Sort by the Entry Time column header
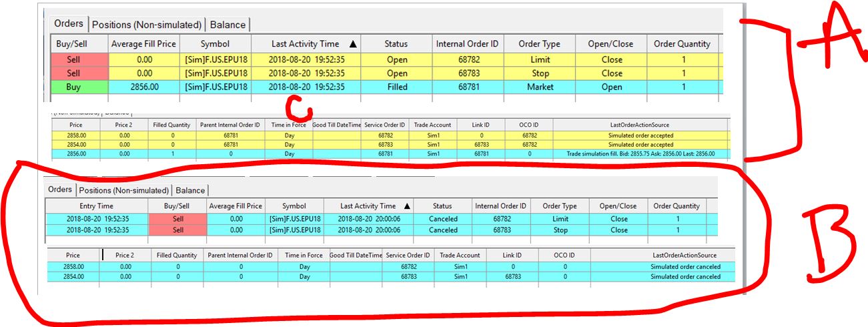868x327 pixels. (96, 206)
